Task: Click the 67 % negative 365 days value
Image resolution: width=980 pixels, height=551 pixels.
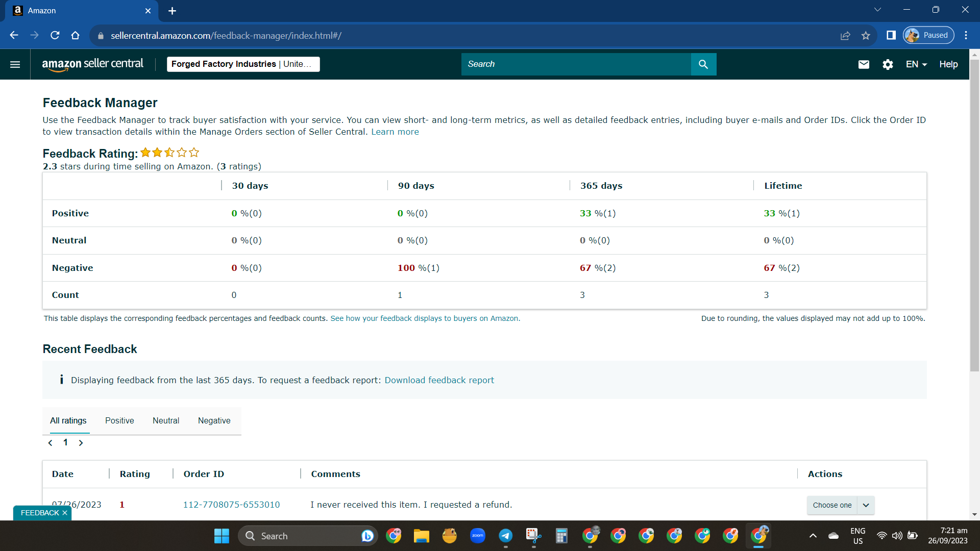Action: (x=598, y=268)
